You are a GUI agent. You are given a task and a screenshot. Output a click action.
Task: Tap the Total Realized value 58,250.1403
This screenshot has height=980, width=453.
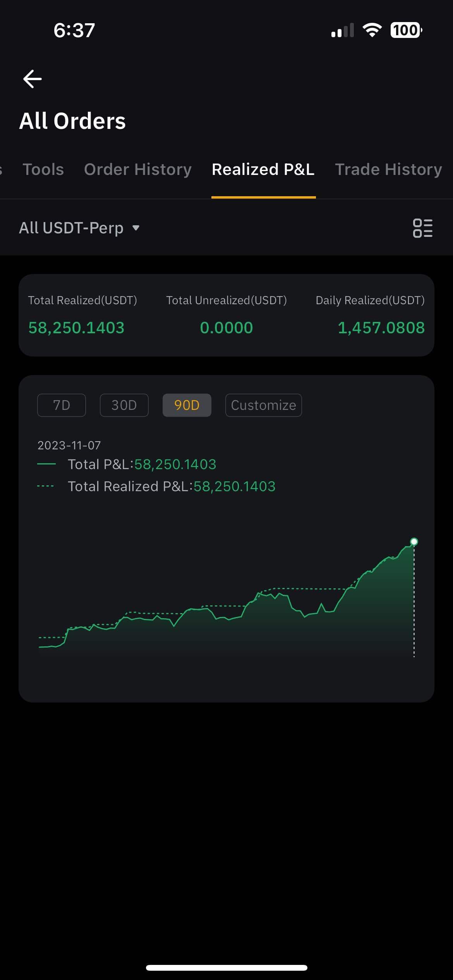[x=76, y=328]
